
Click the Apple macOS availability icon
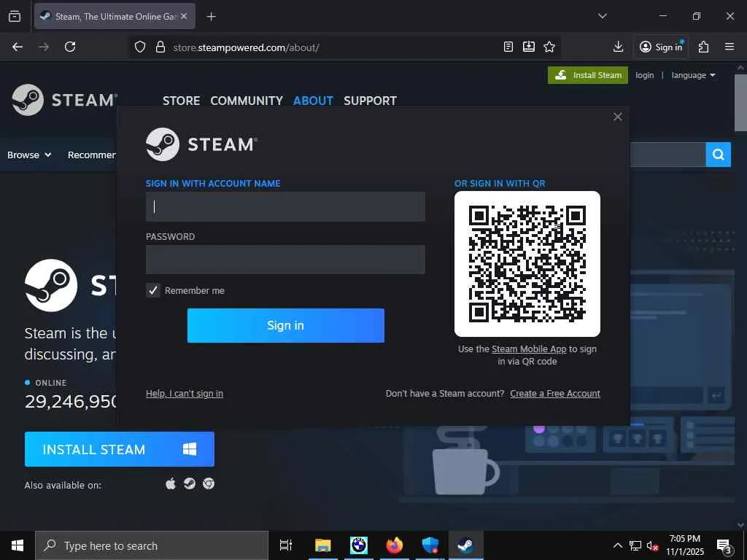tap(171, 484)
